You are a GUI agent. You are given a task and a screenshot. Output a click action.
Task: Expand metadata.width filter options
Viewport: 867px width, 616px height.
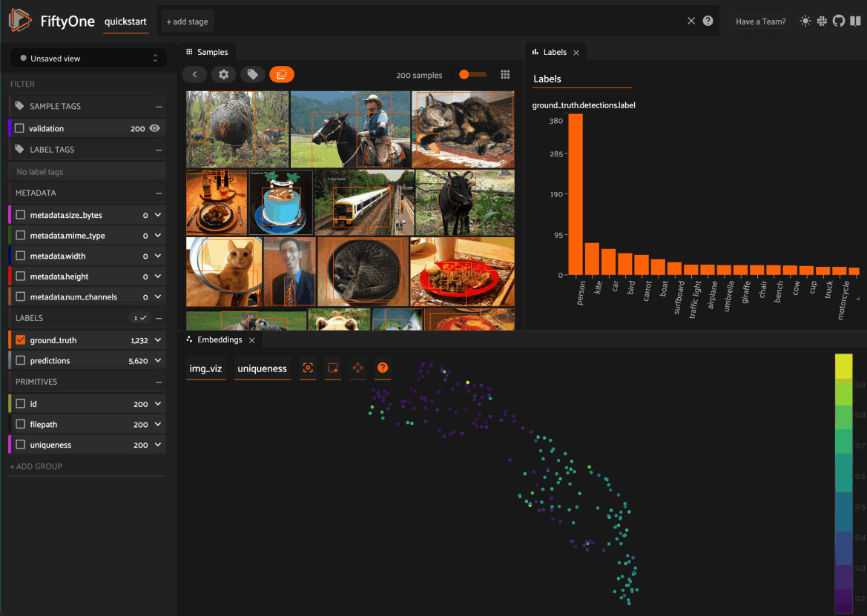(x=158, y=256)
